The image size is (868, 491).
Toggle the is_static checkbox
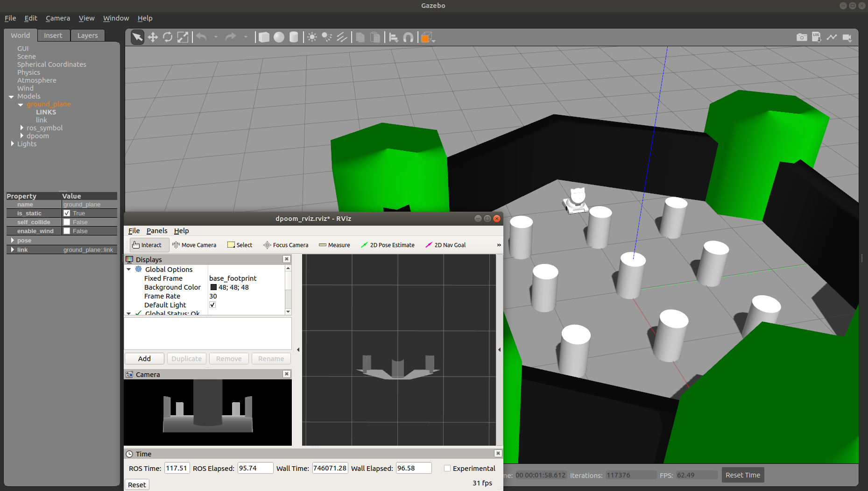[67, 213]
